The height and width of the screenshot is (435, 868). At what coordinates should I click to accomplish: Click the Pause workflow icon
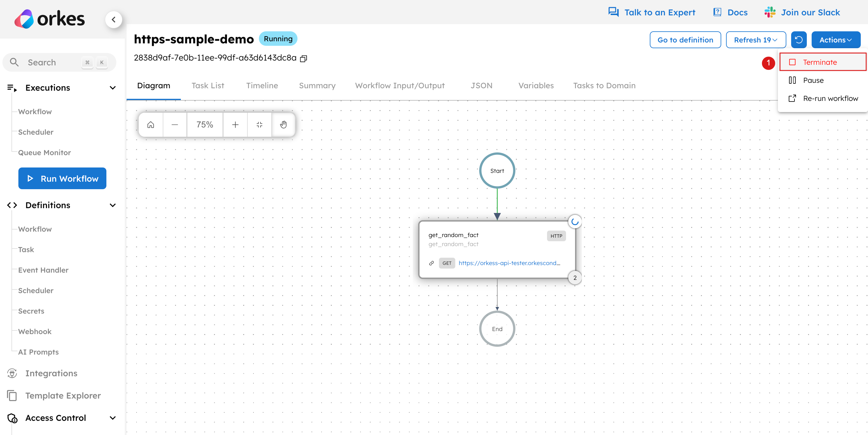pyautogui.click(x=794, y=80)
